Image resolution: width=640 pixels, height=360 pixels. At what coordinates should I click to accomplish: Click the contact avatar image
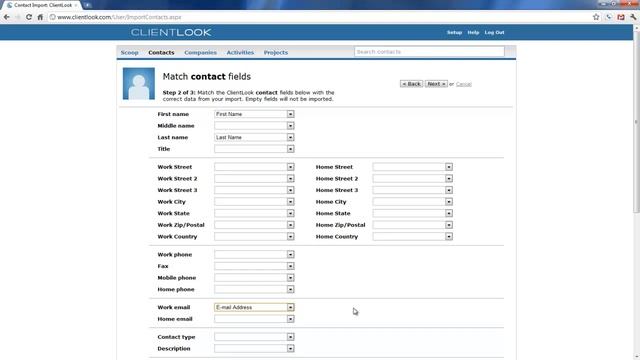139,84
